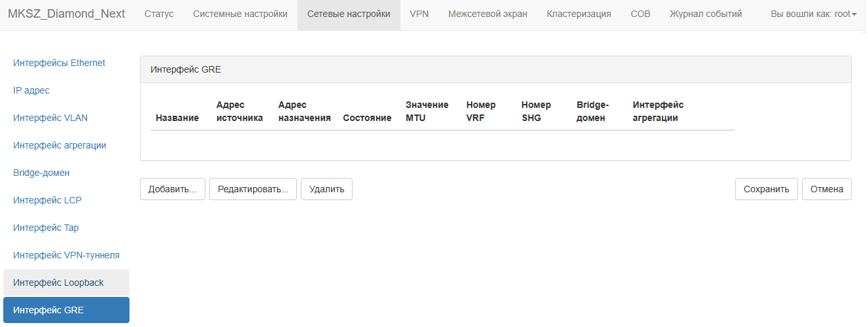Click the Добавить... button
Screen dimensions: 868x327
coord(173,189)
